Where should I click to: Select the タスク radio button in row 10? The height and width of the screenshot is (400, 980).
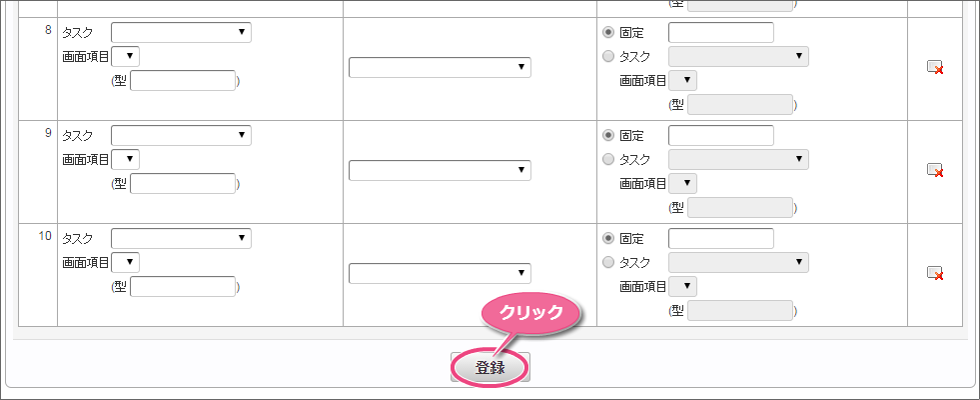coord(608,262)
